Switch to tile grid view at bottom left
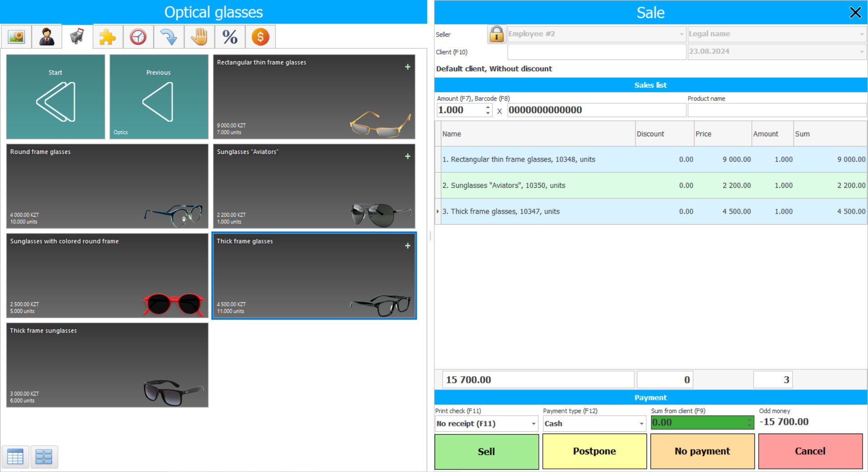This screenshot has width=868, height=472. point(44,457)
